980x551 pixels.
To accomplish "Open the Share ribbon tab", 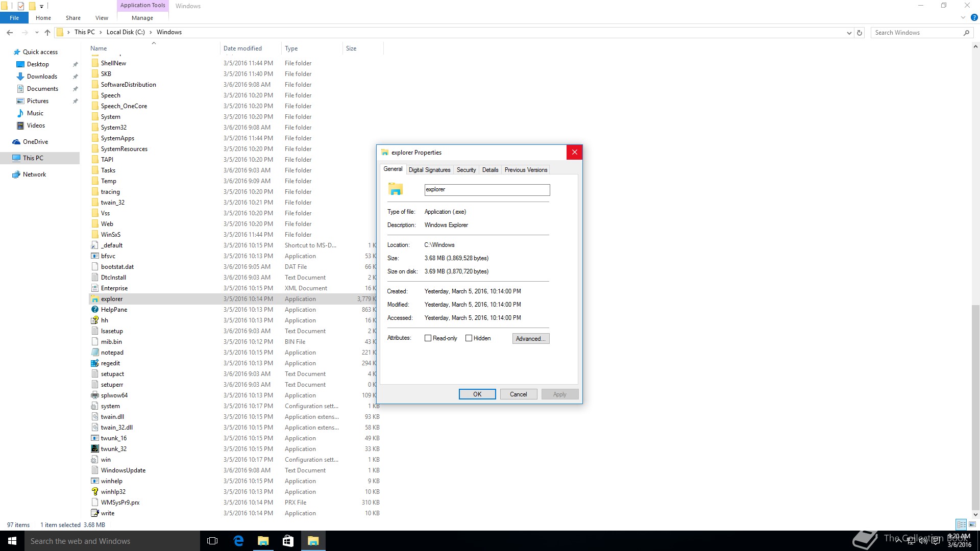I will [x=73, y=18].
